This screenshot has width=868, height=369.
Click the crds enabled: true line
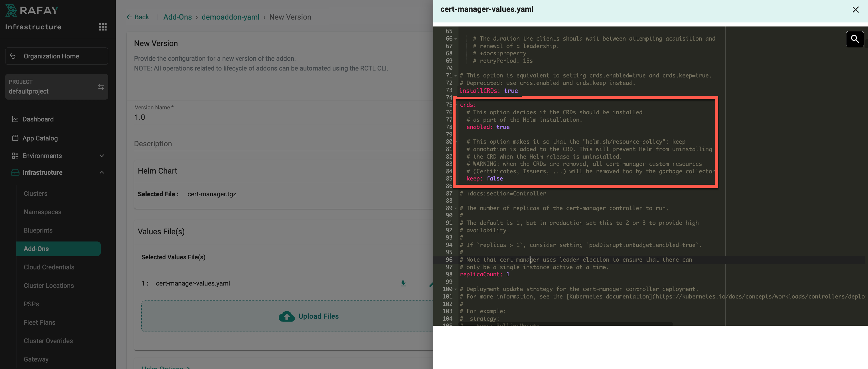488,127
